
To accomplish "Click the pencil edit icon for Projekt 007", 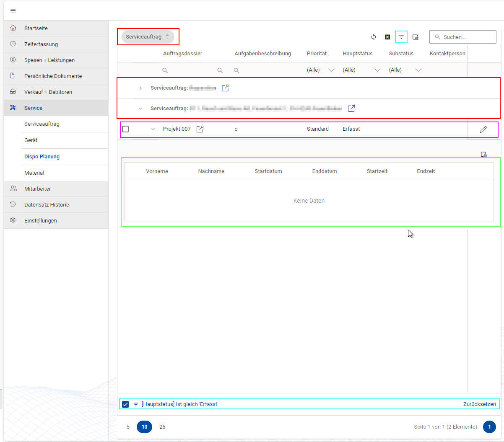I will tap(483, 129).
